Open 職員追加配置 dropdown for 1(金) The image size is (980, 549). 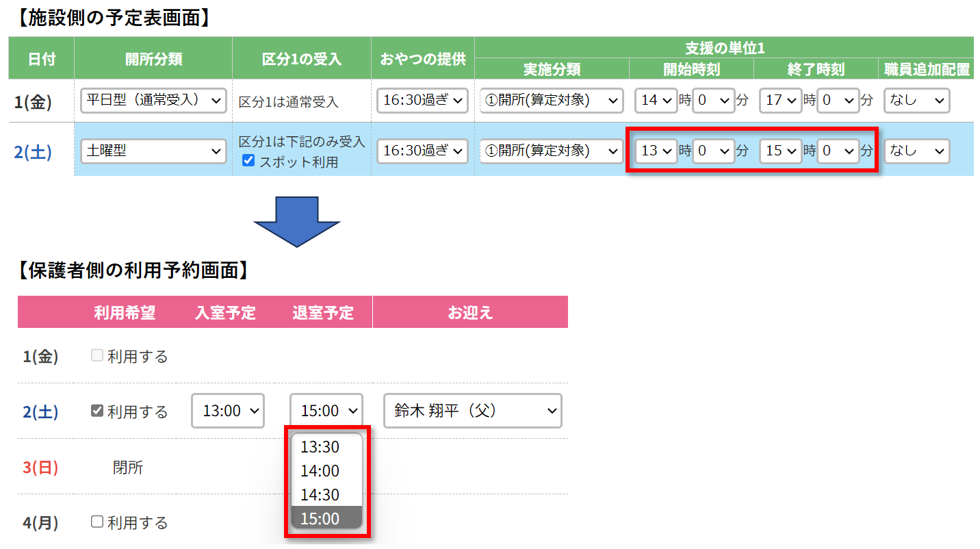tap(916, 101)
